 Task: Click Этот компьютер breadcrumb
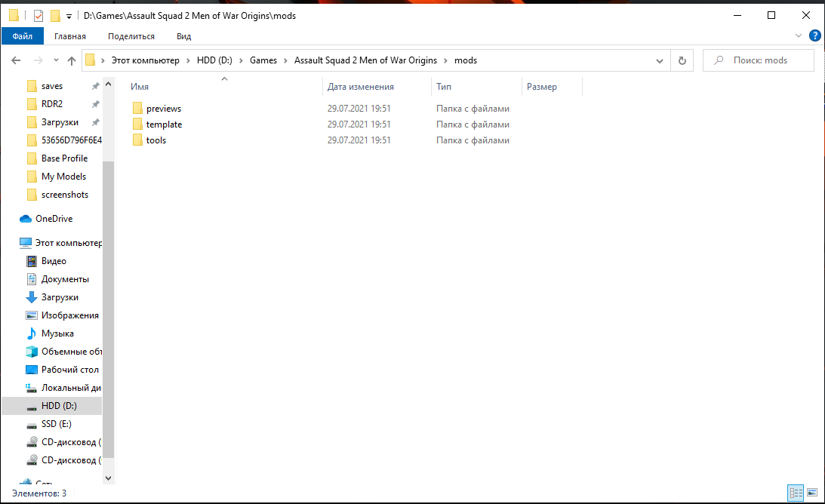[145, 60]
